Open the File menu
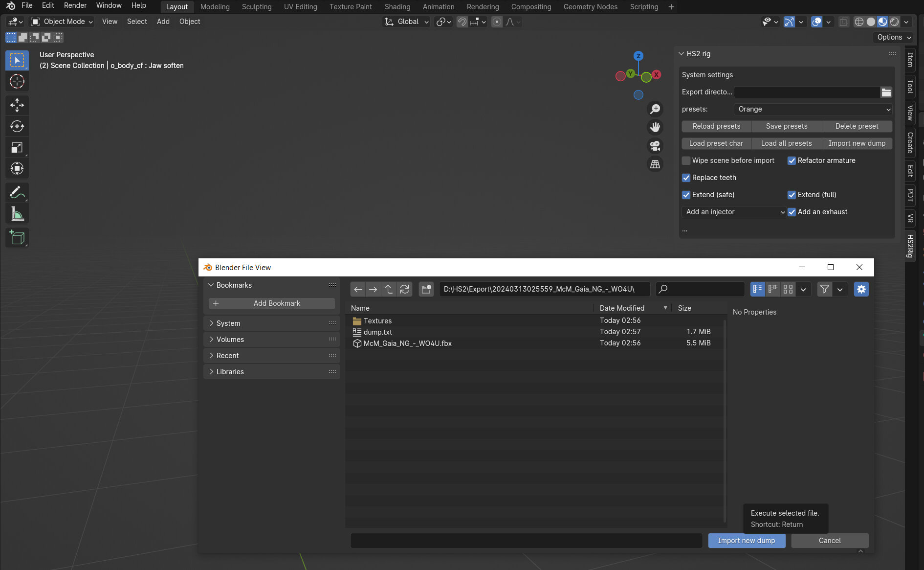Screen dimensions: 924x570 click(x=27, y=5)
